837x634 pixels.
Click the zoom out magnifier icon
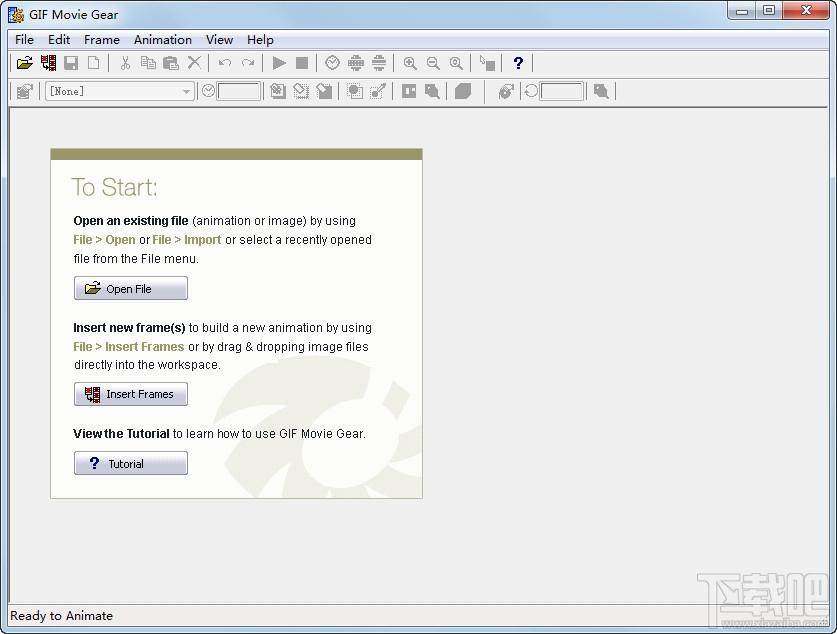tap(433, 63)
